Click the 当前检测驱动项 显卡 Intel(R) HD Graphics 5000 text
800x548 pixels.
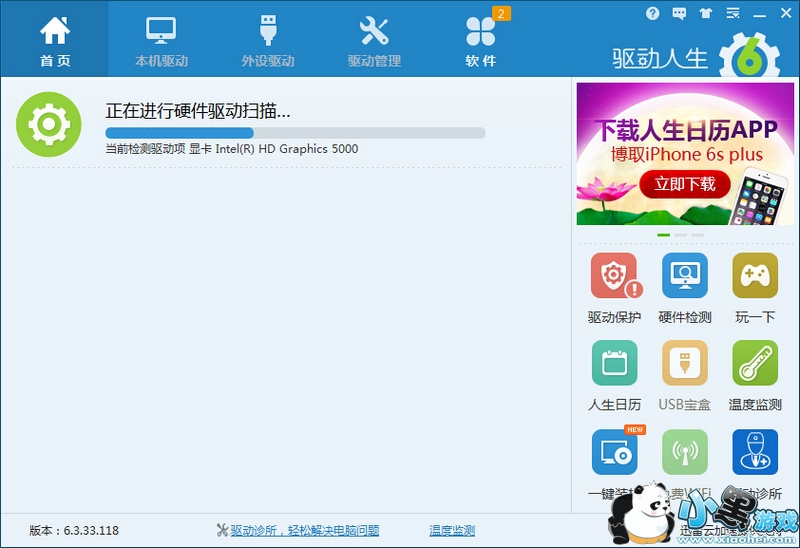232,149
